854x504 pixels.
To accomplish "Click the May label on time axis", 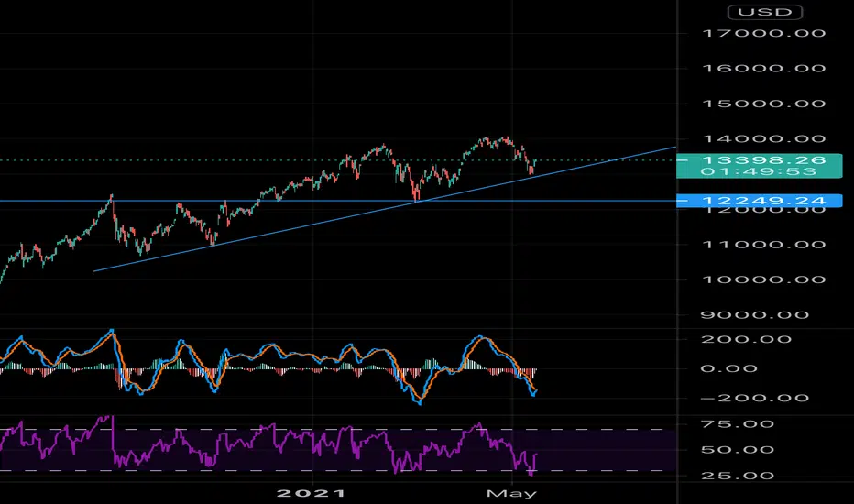I will pyautogui.click(x=511, y=493).
